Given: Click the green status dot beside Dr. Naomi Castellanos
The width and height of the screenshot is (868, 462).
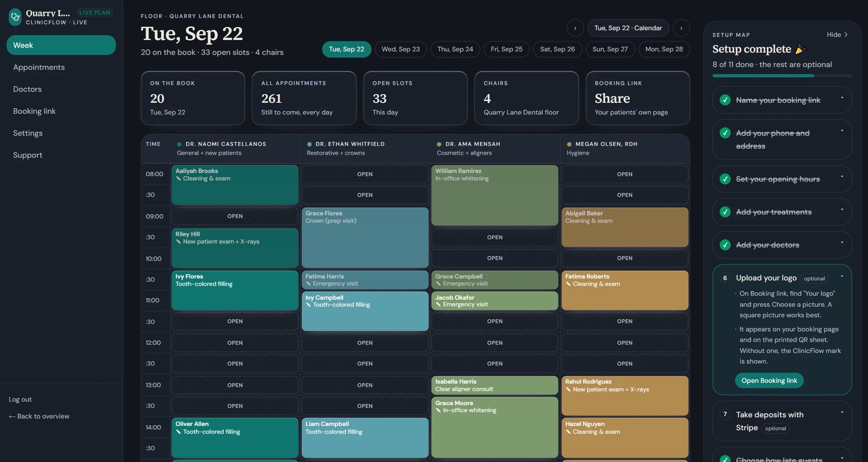Looking at the screenshot, I should click(179, 144).
